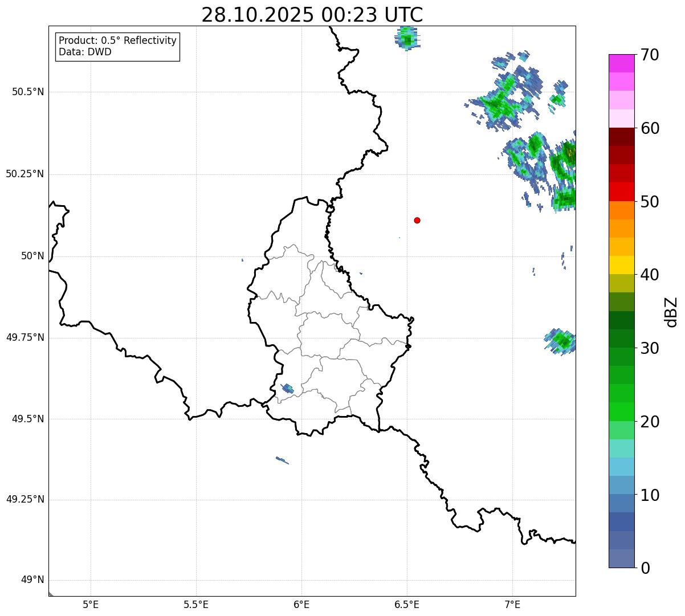685x616 pixels.
Task: Click the 'Data: DWD' text in legend
Action: pyautogui.click(x=85, y=52)
